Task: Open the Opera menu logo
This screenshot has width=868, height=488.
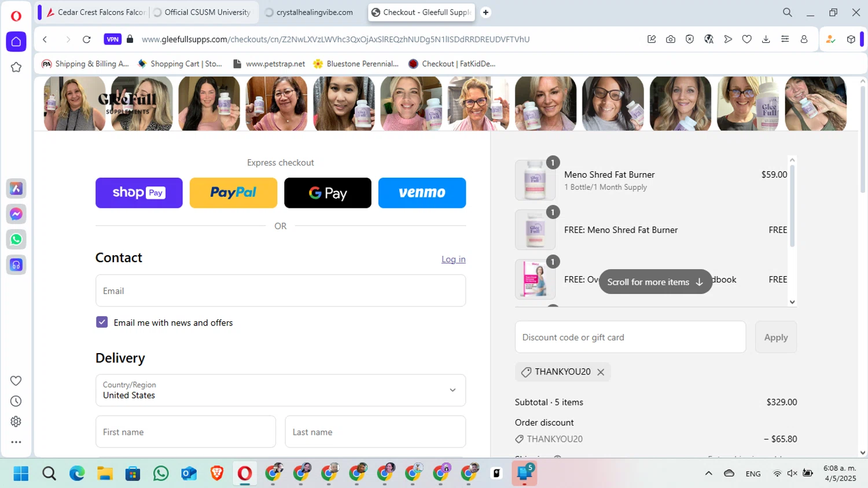Action: coord(16,16)
